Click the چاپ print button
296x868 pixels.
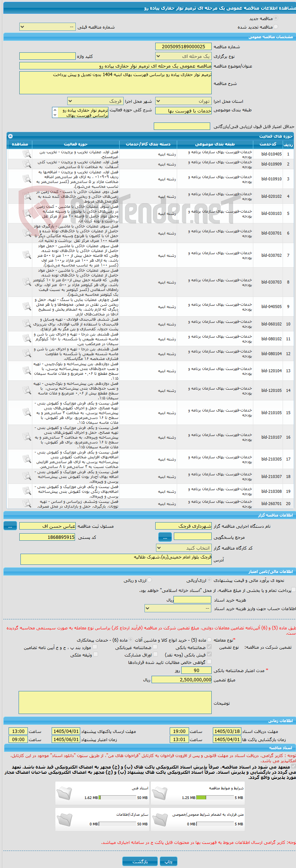169,861
